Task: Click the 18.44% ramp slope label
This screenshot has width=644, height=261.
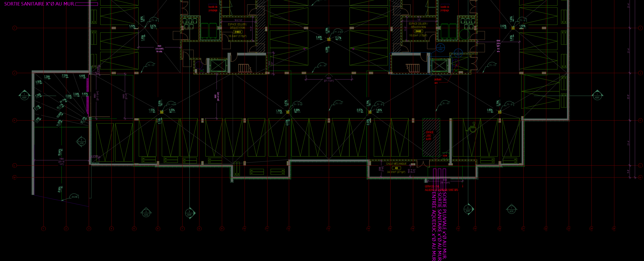Action: click(59, 152)
